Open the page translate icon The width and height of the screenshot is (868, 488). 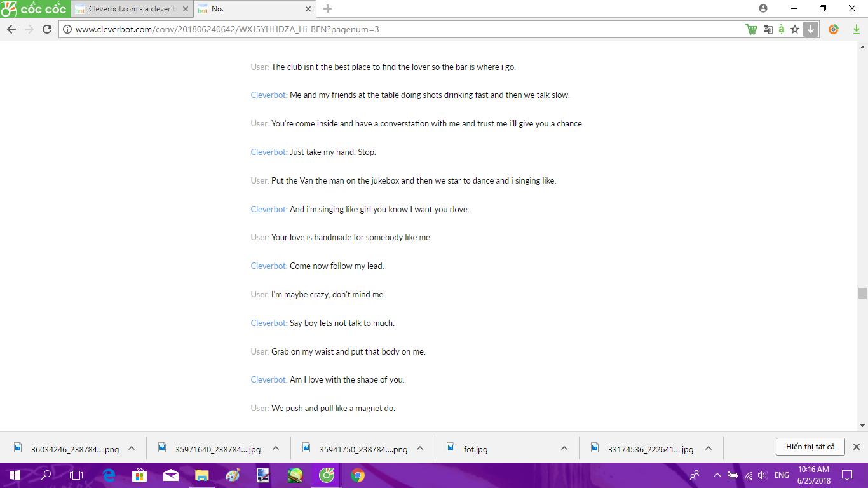[x=768, y=29]
